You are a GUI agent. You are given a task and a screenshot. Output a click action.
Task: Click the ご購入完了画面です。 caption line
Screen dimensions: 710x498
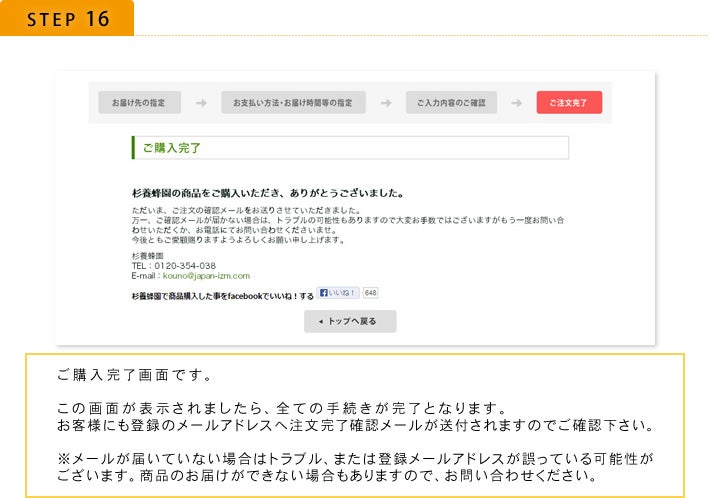(134, 376)
